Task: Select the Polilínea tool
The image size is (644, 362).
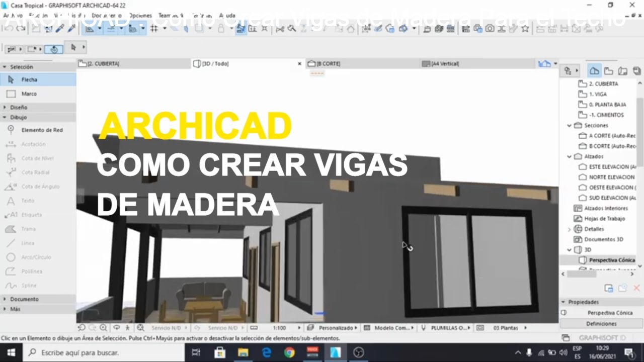Action: tap(38, 271)
